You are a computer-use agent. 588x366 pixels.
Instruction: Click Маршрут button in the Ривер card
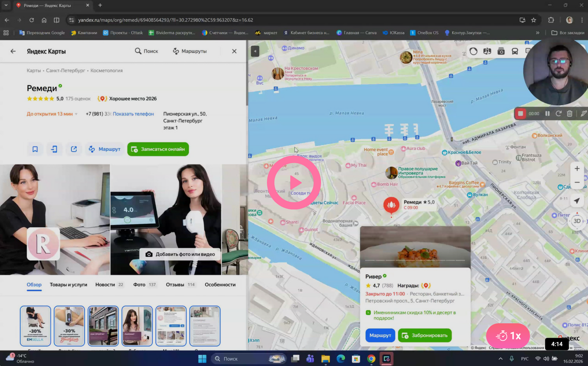click(x=380, y=336)
